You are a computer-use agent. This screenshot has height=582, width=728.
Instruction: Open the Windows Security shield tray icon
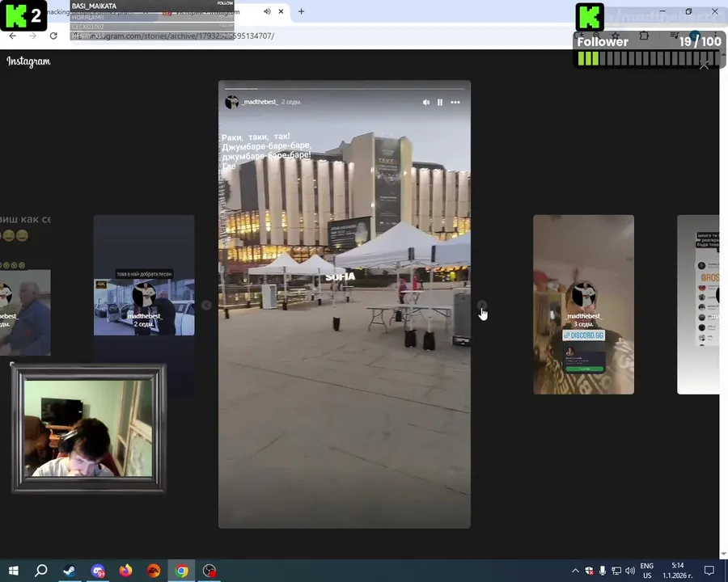click(589, 571)
